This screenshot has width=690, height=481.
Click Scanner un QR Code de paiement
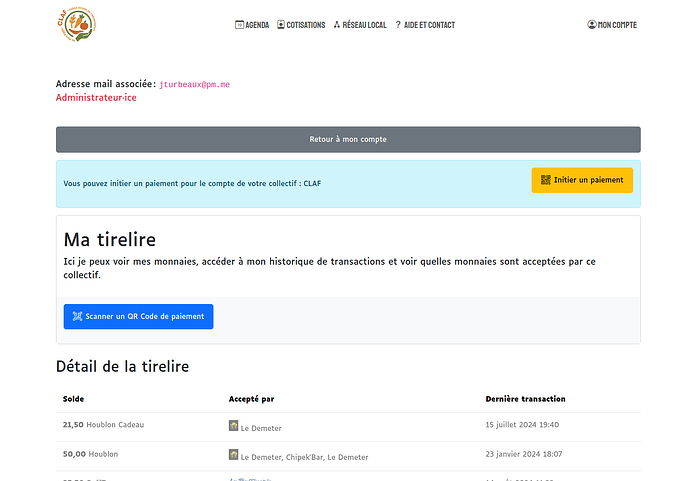138,316
